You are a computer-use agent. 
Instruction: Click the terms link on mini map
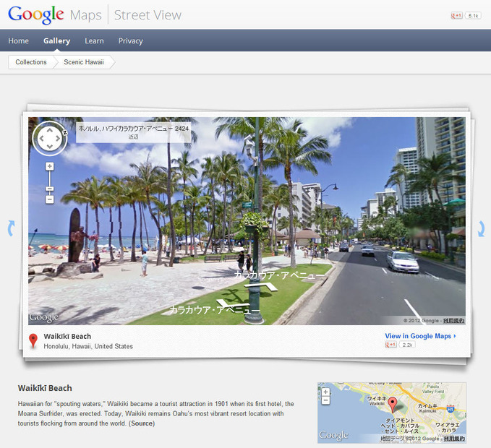point(454,439)
